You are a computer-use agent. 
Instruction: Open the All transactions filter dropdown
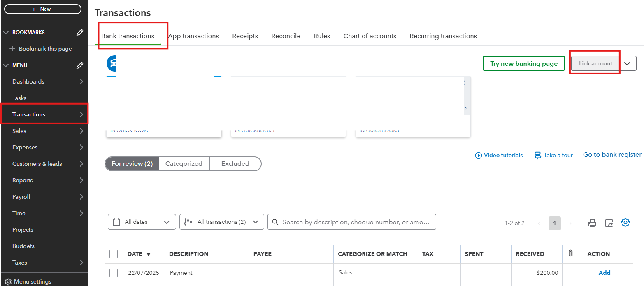(x=221, y=222)
